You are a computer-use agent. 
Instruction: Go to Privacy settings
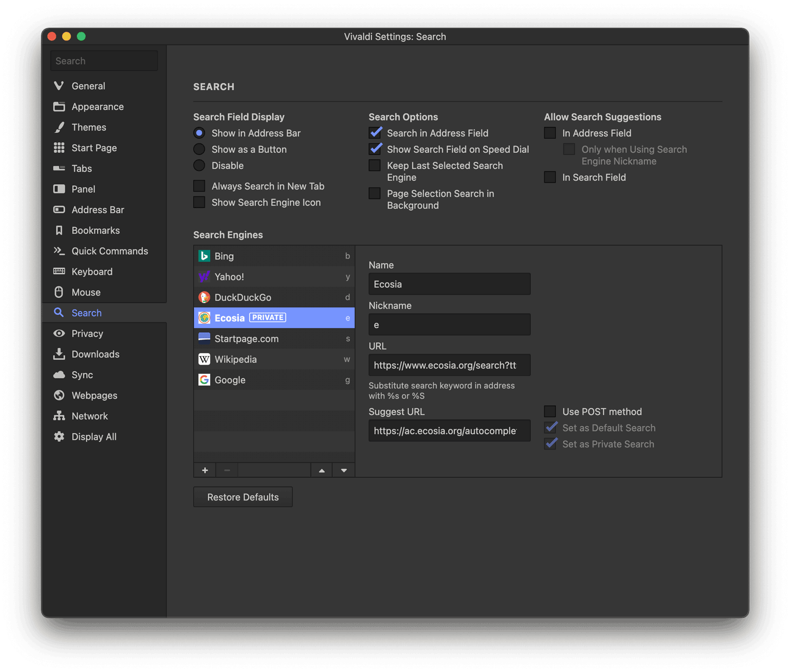pos(104,333)
